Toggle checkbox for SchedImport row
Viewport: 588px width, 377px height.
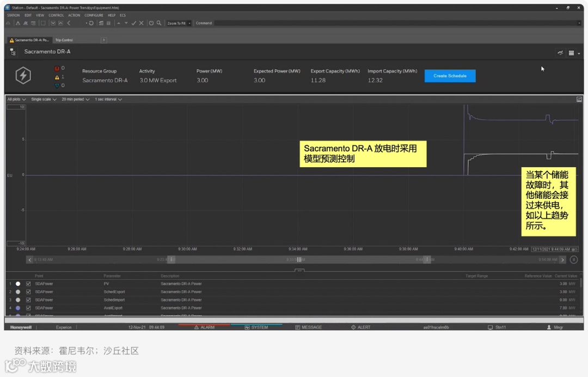[x=28, y=300]
